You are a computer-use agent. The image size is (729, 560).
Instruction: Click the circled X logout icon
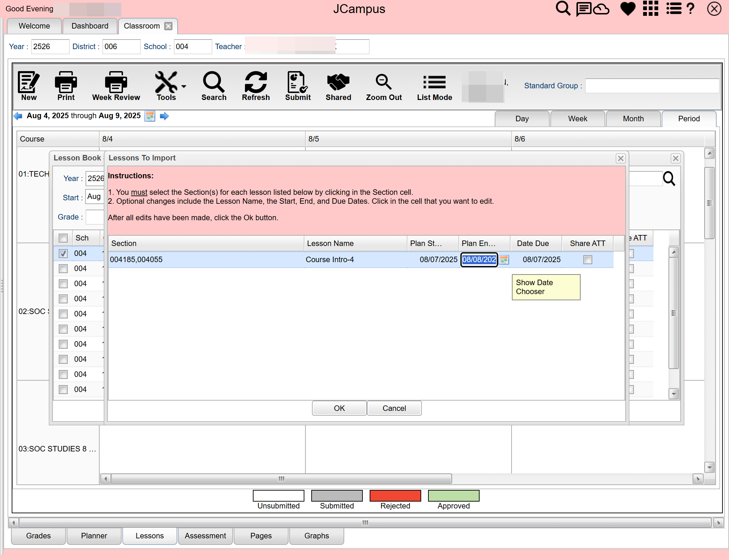(x=714, y=9)
